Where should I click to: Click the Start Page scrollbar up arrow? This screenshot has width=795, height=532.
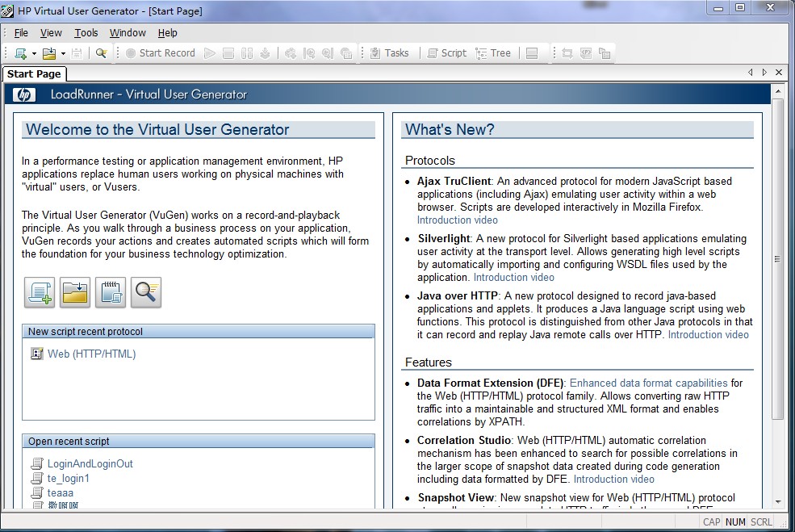click(x=778, y=91)
